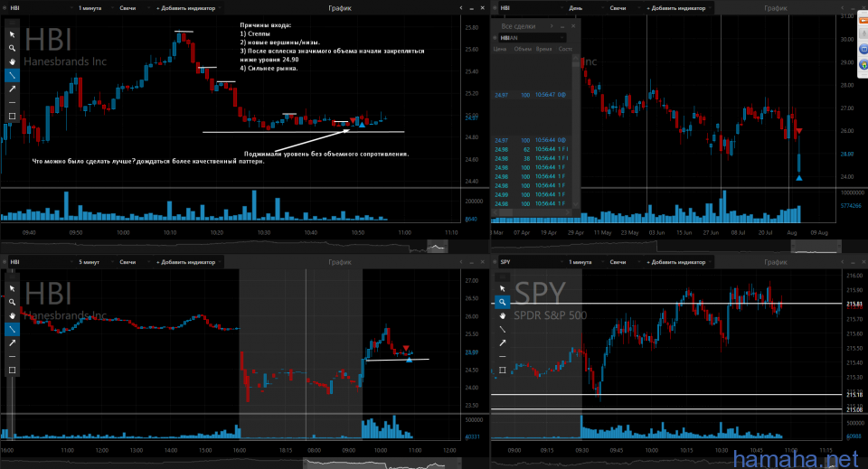
Task: Click 'График' title of top-left HBI chart
Action: pos(340,8)
